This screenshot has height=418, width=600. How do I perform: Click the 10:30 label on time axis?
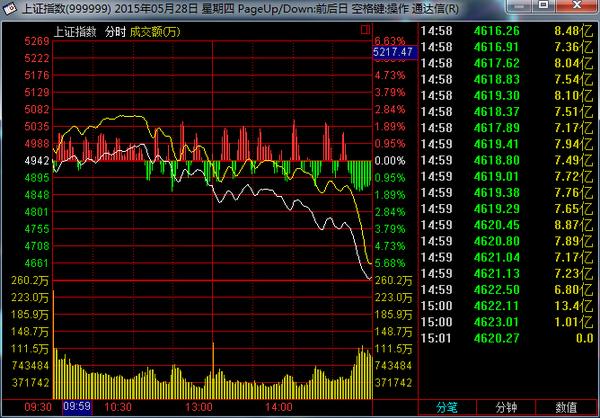click(x=118, y=407)
